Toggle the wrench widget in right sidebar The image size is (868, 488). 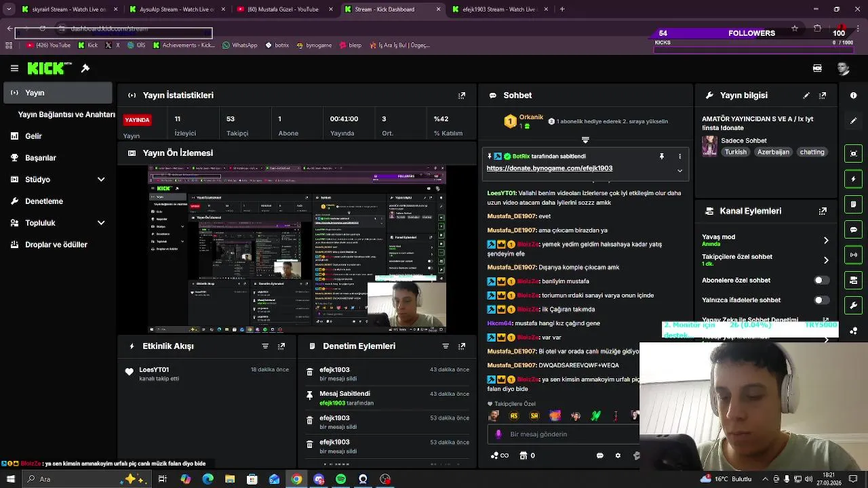854,306
